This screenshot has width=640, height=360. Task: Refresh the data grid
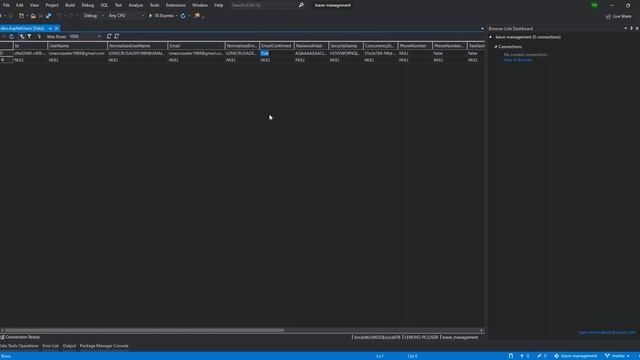(11, 37)
